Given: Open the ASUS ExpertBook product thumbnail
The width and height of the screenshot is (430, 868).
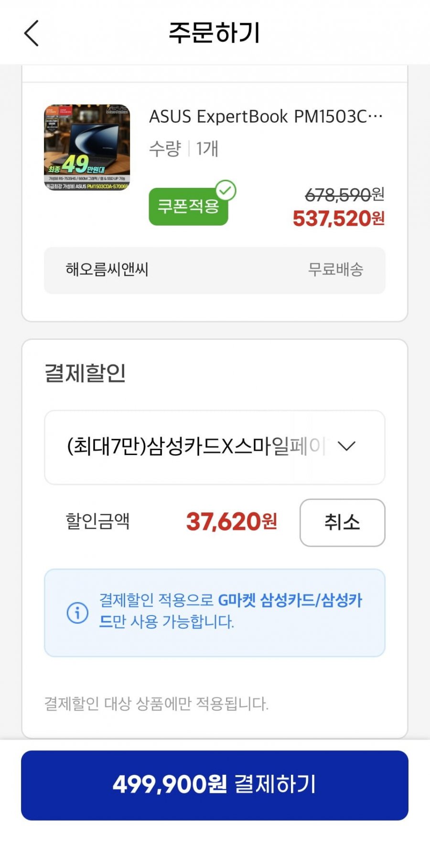Looking at the screenshot, I should (87, 148).
